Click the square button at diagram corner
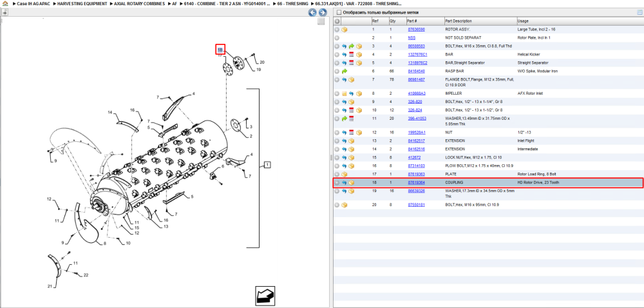The width and height of the screenshot is (644, 308). coord(321,22)
